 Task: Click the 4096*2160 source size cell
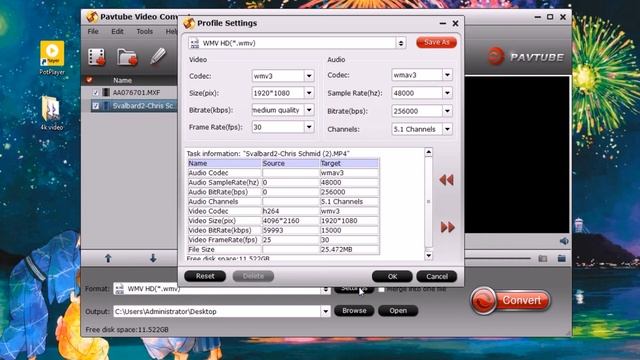(290, 221)
